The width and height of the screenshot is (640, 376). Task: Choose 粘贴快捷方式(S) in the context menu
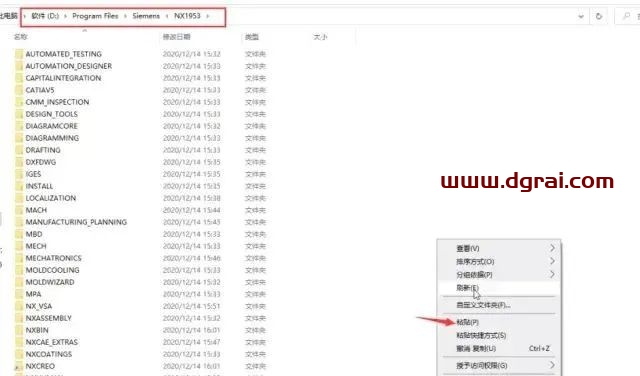point(499,335)
